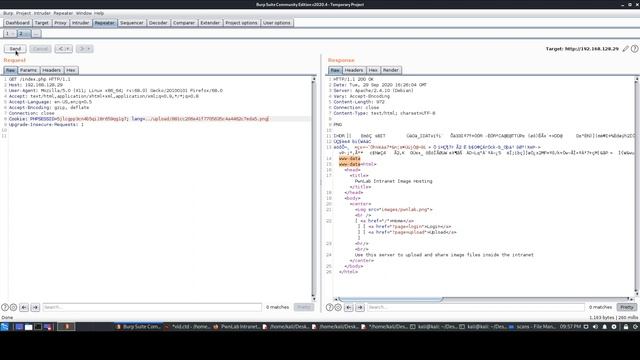Open the terminal launcher in taskbar
The width and height of the screenshot is (640, 360).
(x=38, y=327)
